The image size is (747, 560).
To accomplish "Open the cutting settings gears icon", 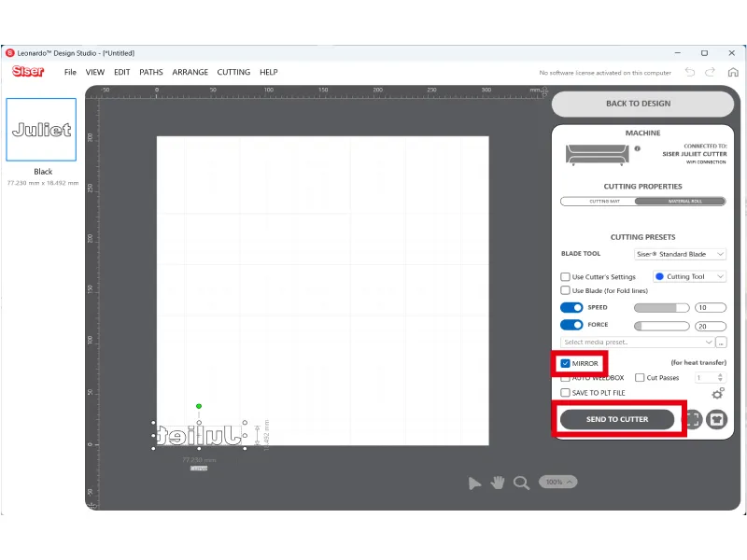I will (x=717, y=394).
